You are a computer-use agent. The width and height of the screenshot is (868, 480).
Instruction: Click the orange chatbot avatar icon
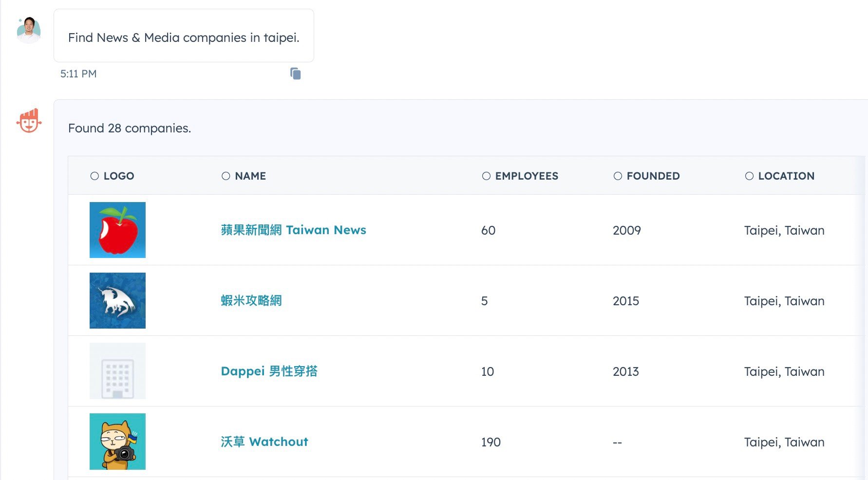pos(29,120)
